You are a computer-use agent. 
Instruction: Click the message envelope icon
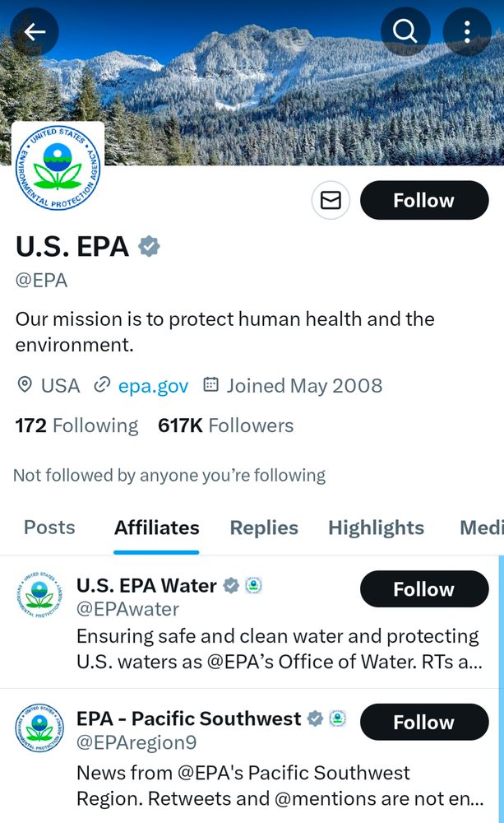coord(331,200)
